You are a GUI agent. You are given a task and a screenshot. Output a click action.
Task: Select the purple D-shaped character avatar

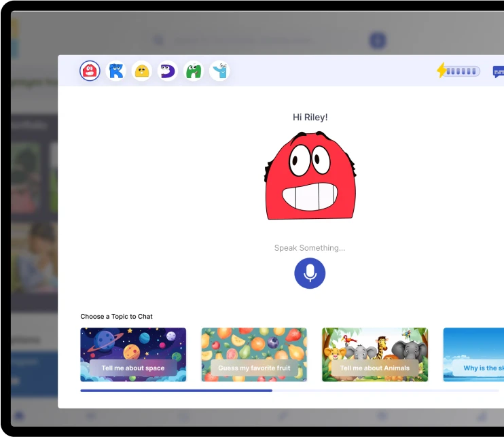pos(168,71)
